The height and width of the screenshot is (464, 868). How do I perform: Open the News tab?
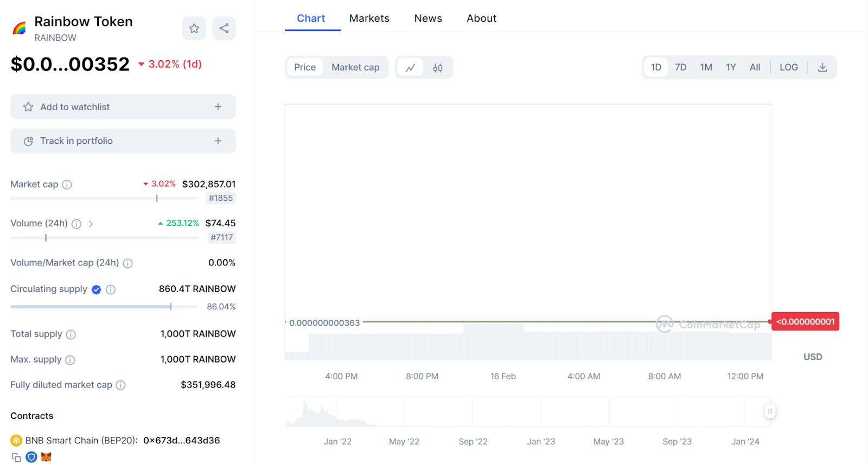(428, 18)
